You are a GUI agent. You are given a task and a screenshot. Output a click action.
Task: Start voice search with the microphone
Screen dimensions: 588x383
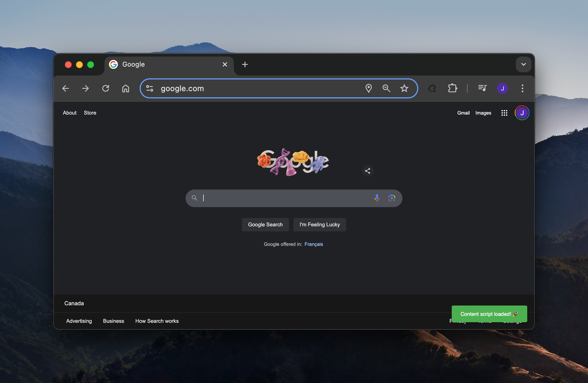tap(377, 198)
